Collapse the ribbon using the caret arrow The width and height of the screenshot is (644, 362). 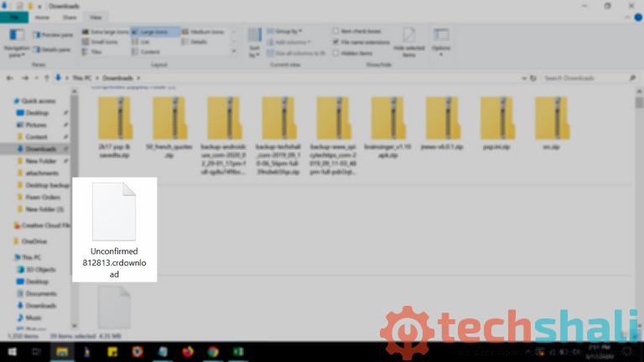pyautogui.click(x=627, y=18)
